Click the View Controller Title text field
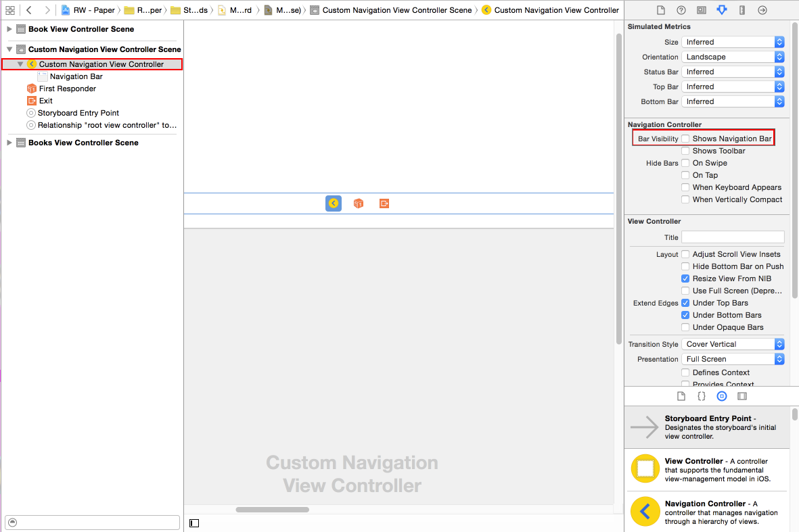Viewport: 799px width, 532px height. 733,237
